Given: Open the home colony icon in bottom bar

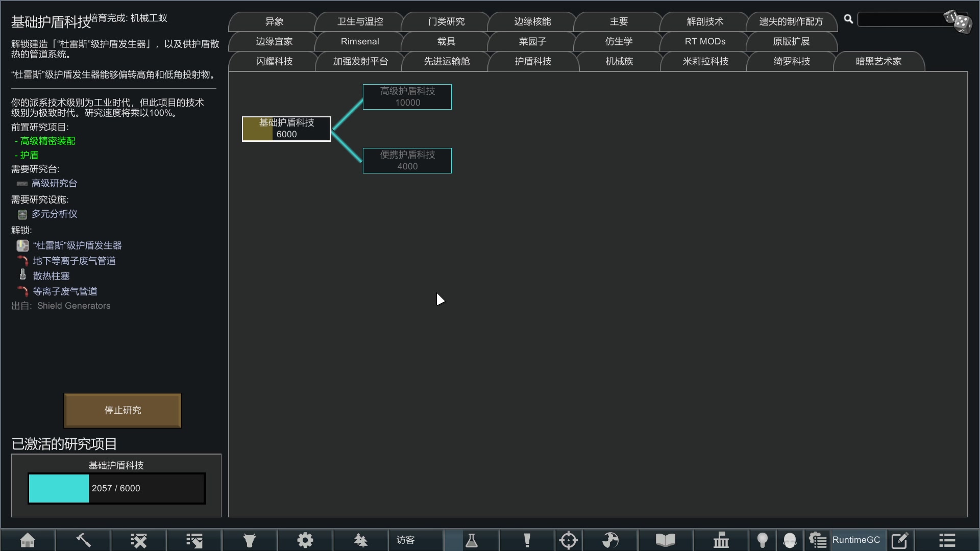Looking at the screenshot, I should 28,540.
